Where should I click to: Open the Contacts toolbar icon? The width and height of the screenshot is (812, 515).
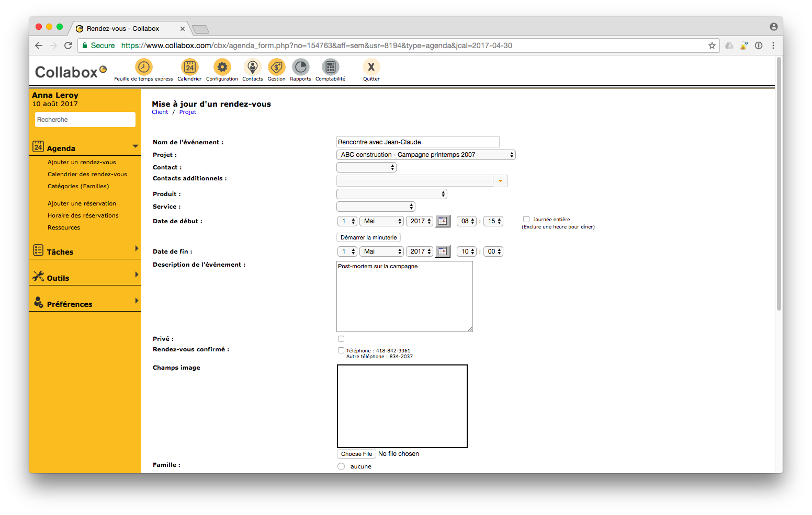[252, 67]
